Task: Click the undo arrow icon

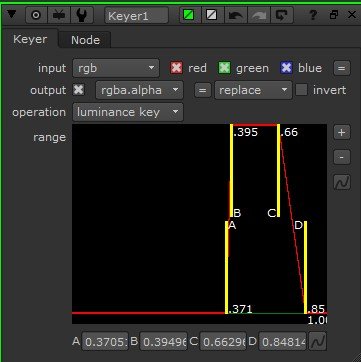Action: click(235, 15)
